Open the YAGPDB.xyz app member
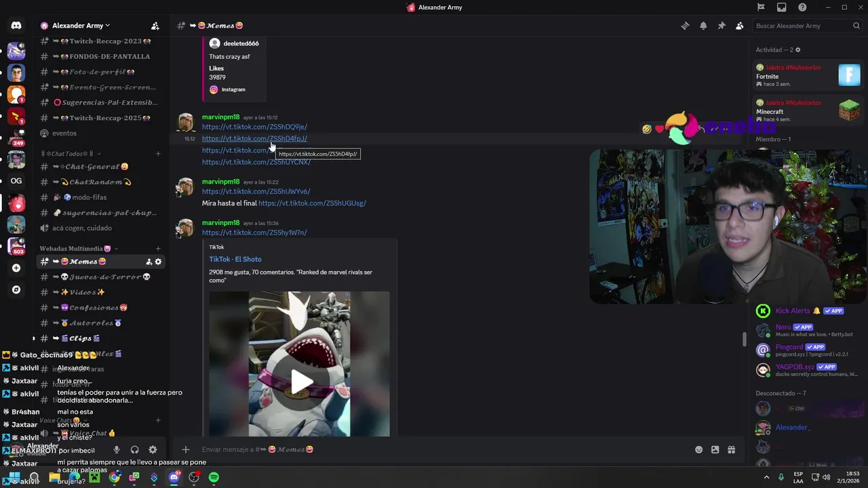 (808, 370)
